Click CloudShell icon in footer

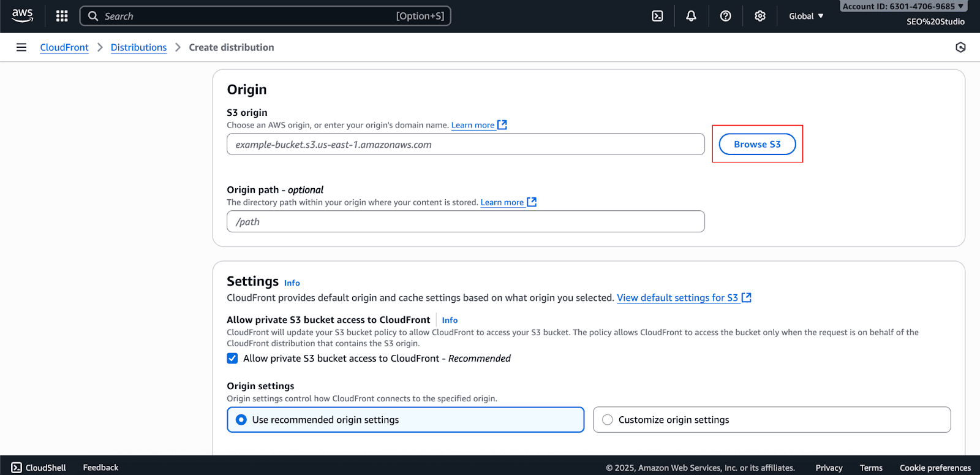pyautogui.click(x=17, y=468)
